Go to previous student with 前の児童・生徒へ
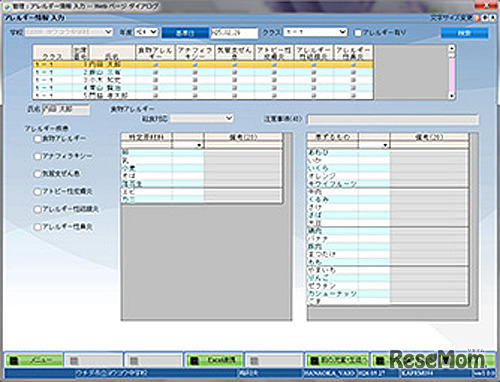 coord(337,361)
